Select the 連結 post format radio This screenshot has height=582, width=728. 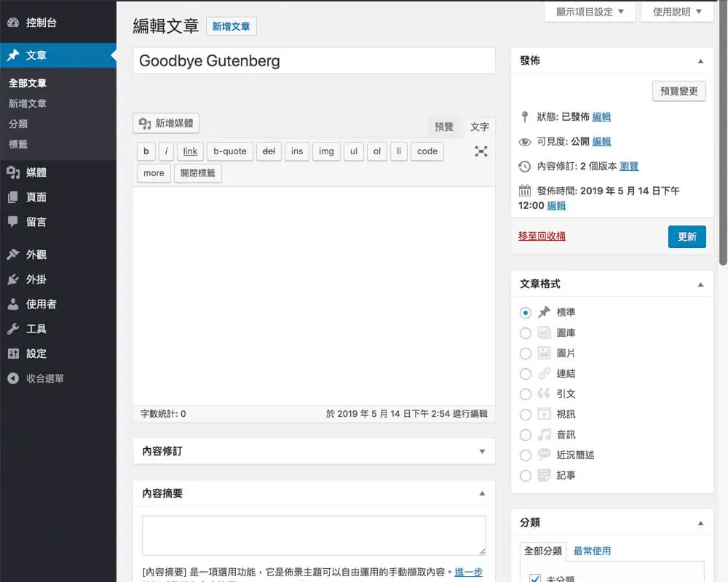click(x=525, y=374)
